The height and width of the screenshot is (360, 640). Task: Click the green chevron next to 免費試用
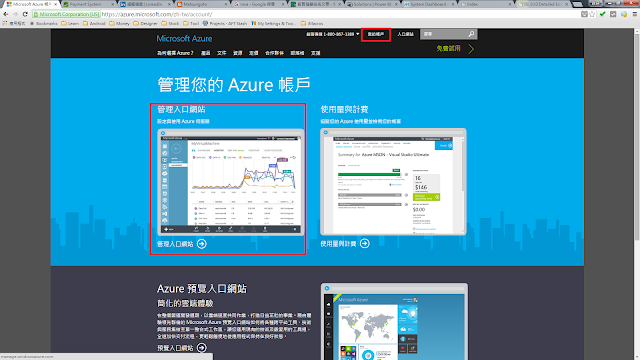[x=471, y=49]
